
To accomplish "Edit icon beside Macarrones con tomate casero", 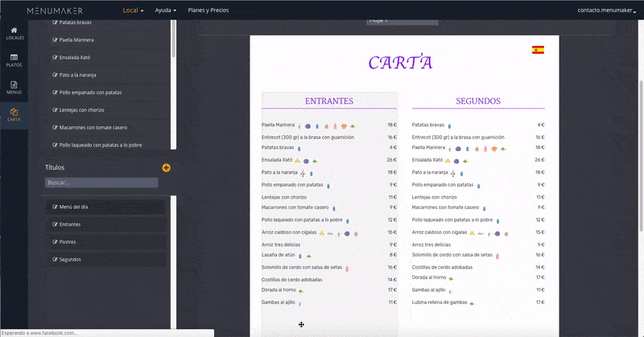I will pos(55,128).
